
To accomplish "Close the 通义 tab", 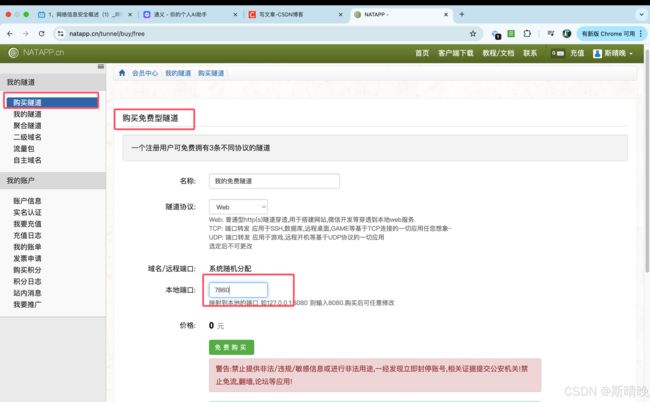I will pos(235,15).
